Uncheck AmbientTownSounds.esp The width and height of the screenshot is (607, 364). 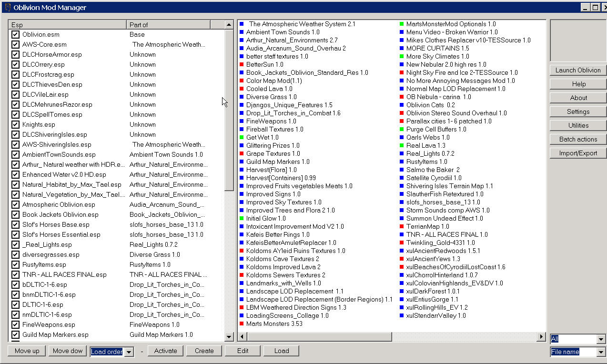click(x=15, y=154)
